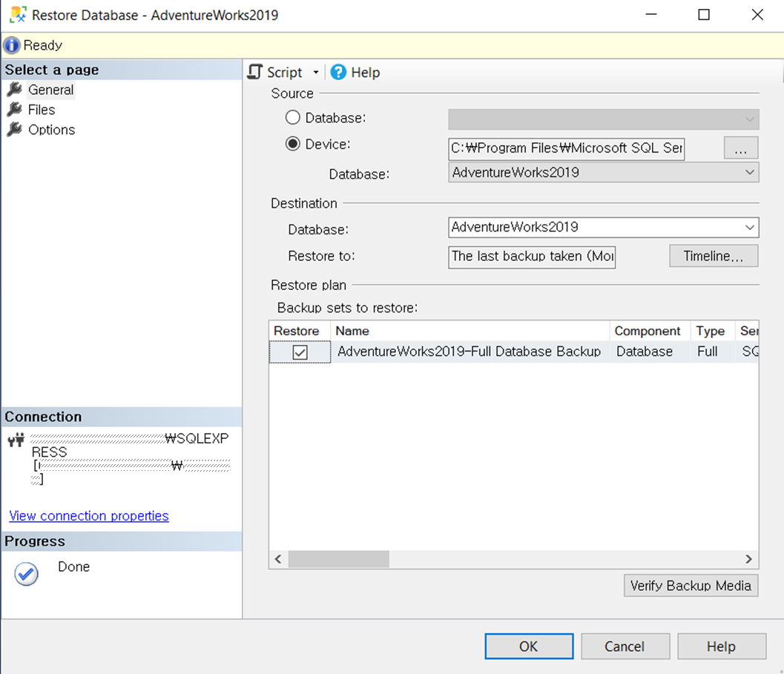Open the Options page
The image size is (784, 674).
click(51, 130)
